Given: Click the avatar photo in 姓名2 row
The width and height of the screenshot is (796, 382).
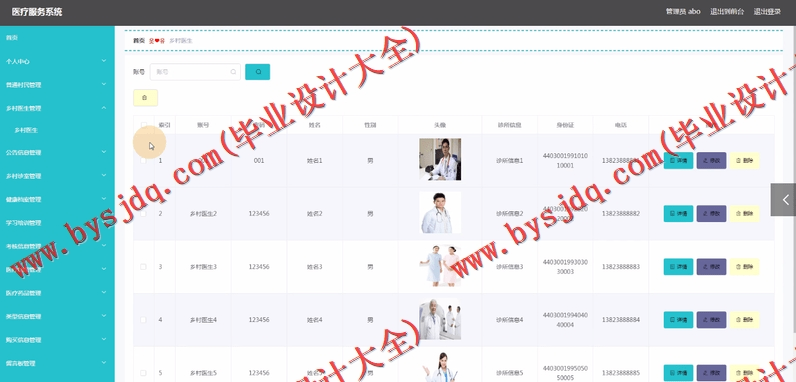Looking at the screenshot, I should tap(440, 212).
